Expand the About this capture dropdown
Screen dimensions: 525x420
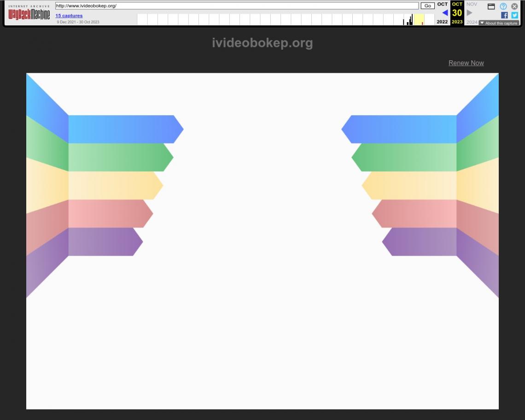[499, 23]
